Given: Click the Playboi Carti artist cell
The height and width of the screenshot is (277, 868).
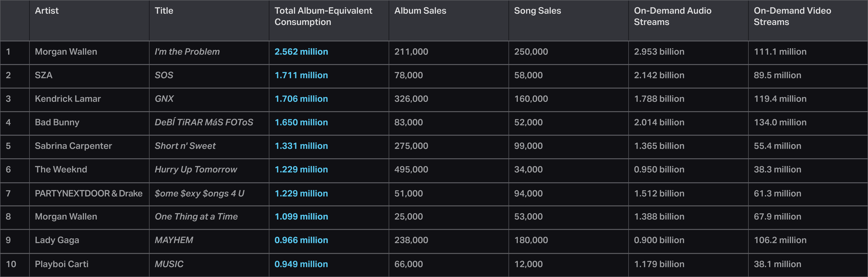Looking at the screenshot, I should 61,264.
